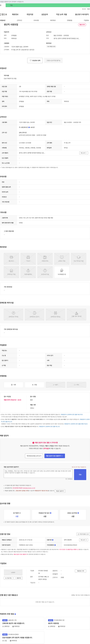The height and width of the screenshot is (644, 90).
Task: Expand 지도 보기 for 근무 예정지
Action: 84,153
